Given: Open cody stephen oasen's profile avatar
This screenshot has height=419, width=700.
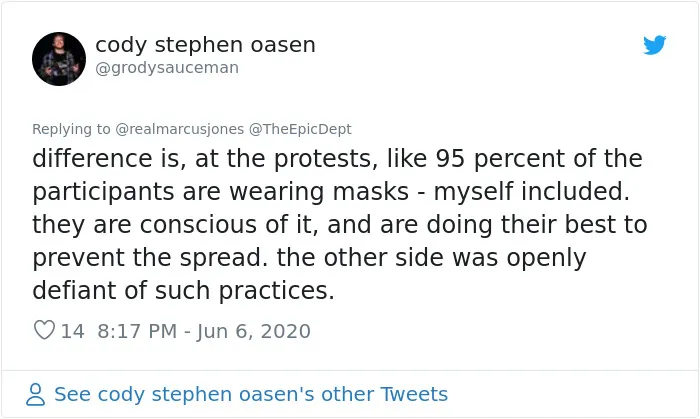Looking at the screenshot, I should (x=59, y=59).
